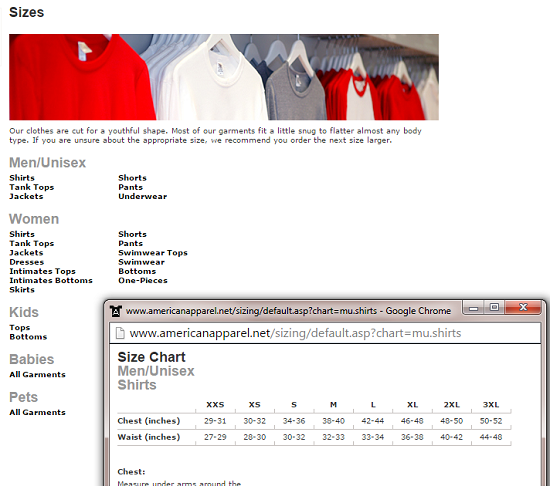Open Women Intimates Bottoms sizing
The width and height of the screenshot is (550, 486).
(51, 281)
